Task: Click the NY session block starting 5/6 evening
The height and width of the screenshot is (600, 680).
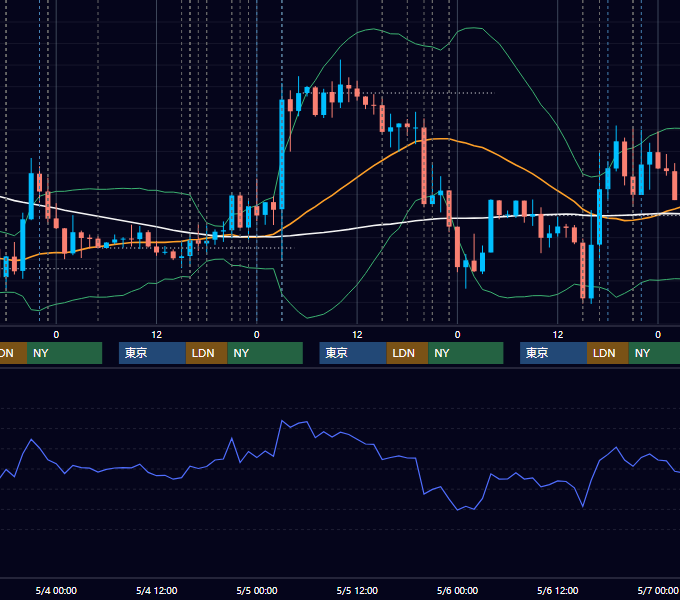Action: [654, 353]
